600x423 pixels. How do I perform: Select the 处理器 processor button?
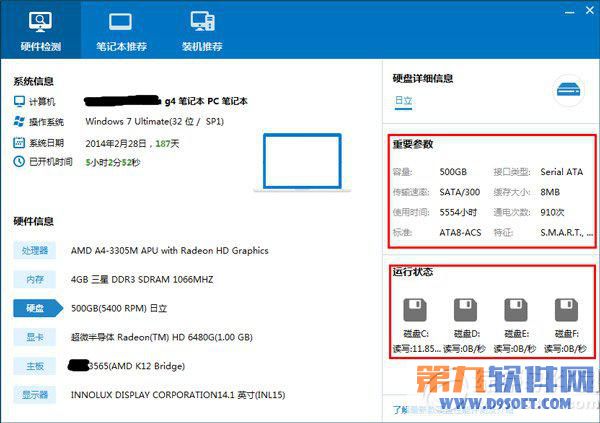34,250
